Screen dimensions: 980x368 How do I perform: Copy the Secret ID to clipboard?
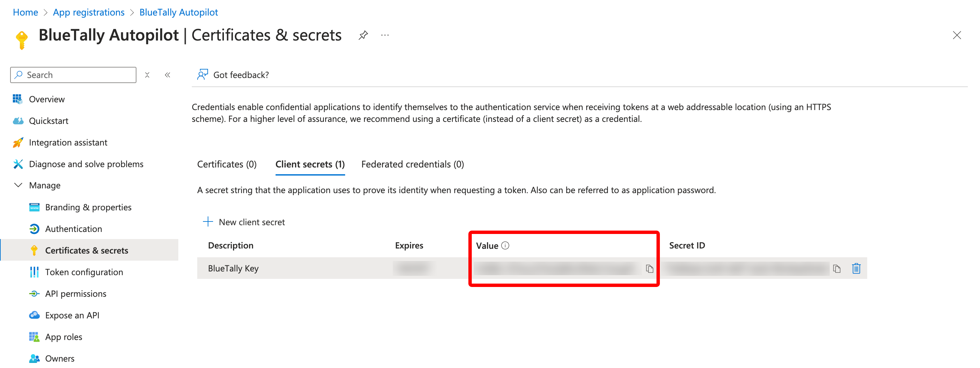click(x=836, y=269)
